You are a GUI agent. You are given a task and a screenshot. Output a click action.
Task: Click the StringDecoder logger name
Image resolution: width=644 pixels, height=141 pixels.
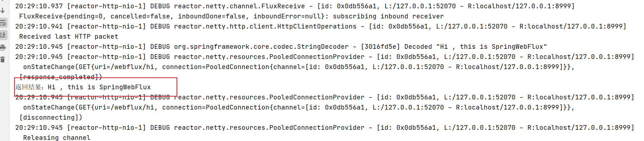[x=261, y=47]
